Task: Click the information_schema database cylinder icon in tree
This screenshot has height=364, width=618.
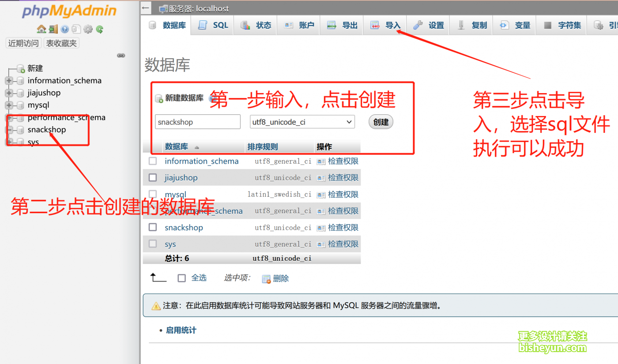Action: pyautogui.click(x=20, y=81)
